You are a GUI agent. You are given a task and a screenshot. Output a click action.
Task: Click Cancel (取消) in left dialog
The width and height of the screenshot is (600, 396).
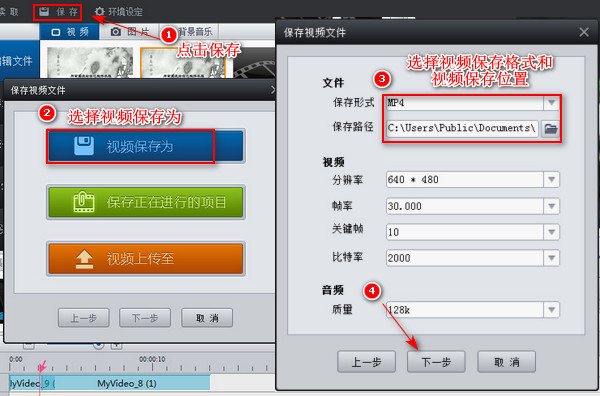(207, 318)
